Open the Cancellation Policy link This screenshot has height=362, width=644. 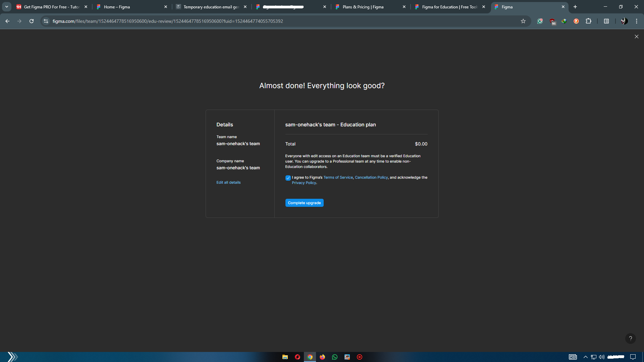(371, 177)
